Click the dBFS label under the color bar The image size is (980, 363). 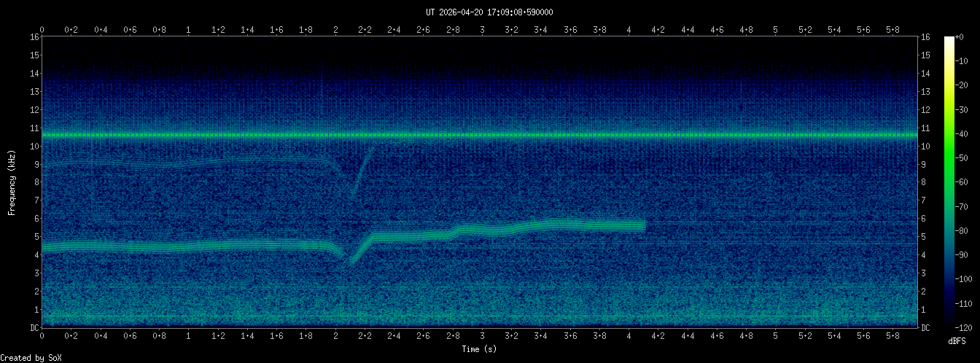(957, 341)
